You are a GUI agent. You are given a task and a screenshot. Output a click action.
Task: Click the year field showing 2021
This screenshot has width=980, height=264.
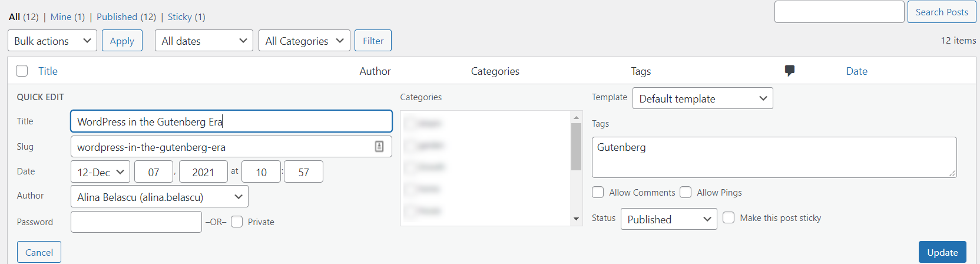[203, 172]
